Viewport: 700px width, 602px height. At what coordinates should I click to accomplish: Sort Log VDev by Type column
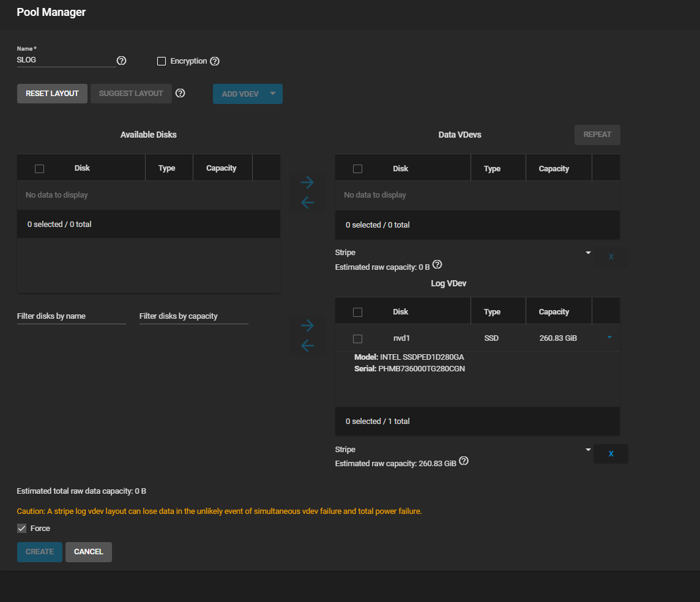click(x=492, y=312)
